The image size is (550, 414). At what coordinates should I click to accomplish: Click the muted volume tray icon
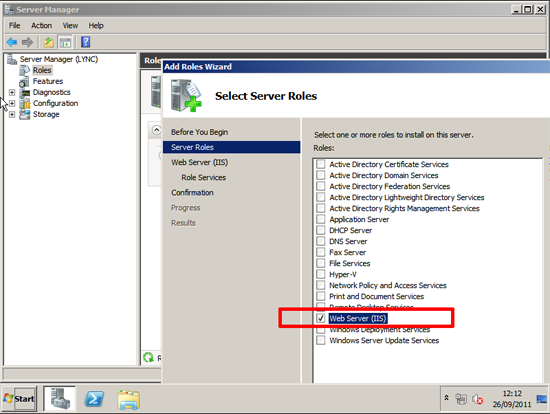(477, 399)
